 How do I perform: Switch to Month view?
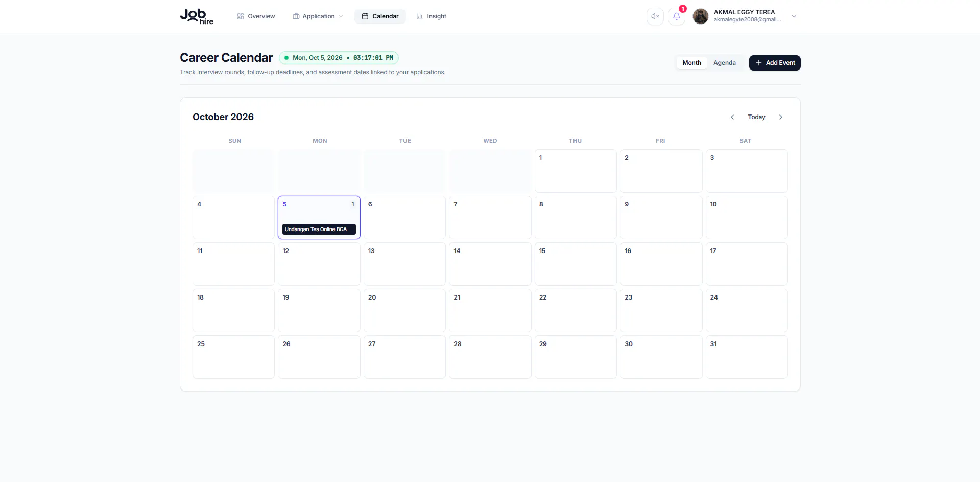tap(691, 63)
